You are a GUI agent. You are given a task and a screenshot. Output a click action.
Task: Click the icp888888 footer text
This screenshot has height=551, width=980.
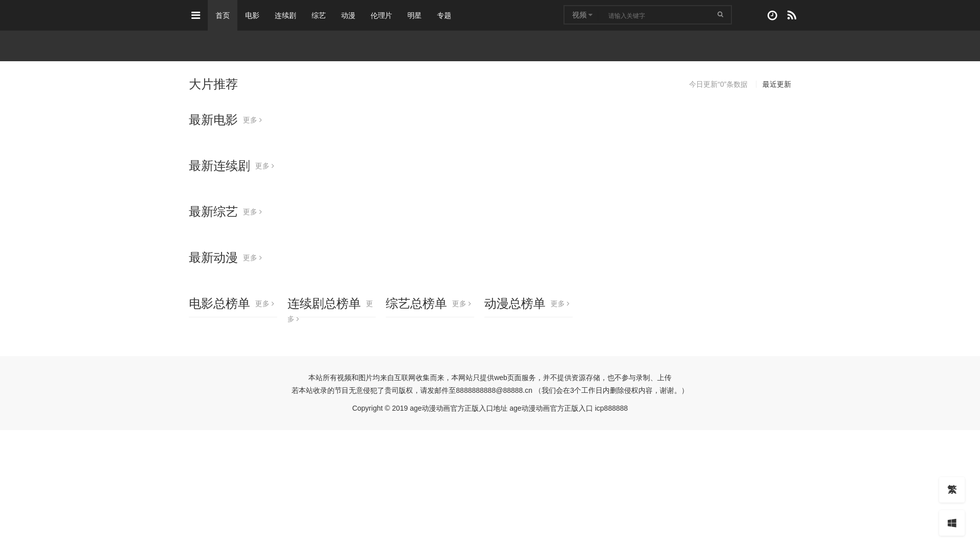point(611,409)
